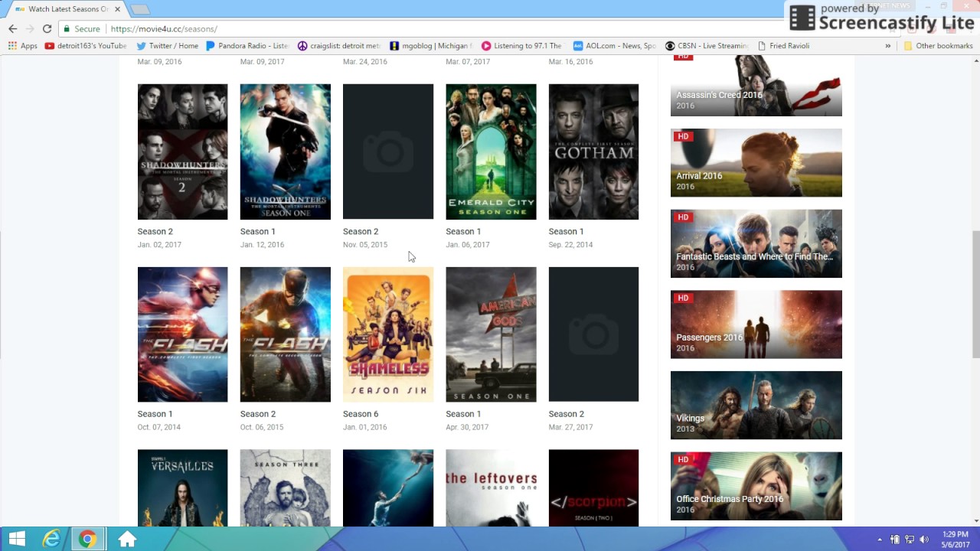The height and width of the screenshot is (551, 980).
Task: Click Season 1 link under Emerald City
Action: coord(463,231)
